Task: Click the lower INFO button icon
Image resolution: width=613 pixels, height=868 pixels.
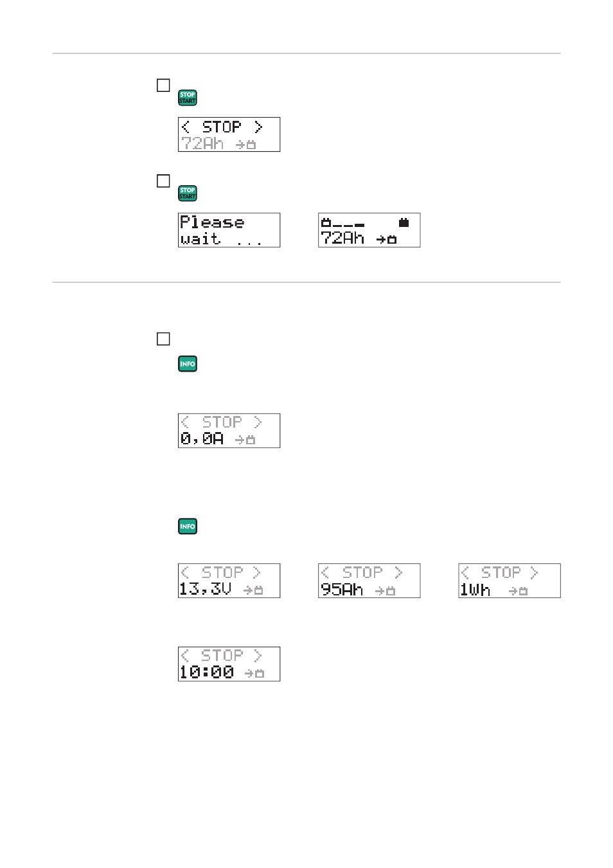Action: pyautogui.click(x=188, y=527)
